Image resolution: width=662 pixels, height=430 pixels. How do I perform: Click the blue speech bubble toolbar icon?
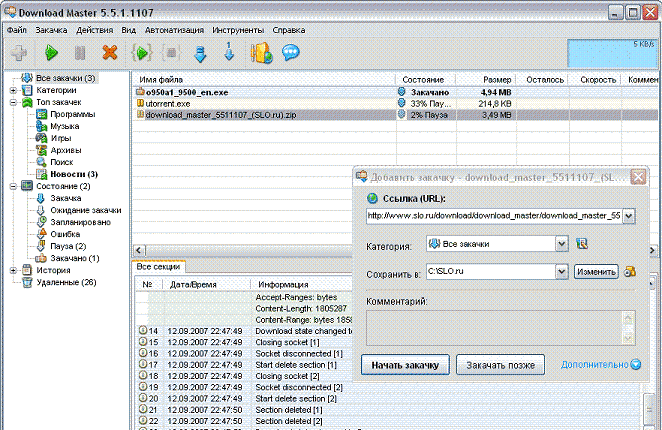(290, 53)
